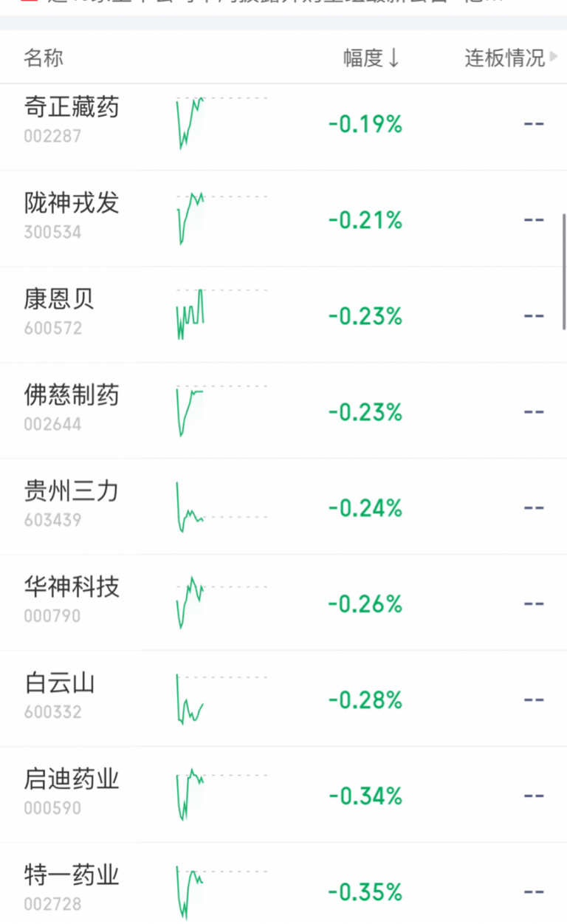The width and height of the screenshot is (567, 924).
Task: Click the -0.19% change for 奇正藏药
Action: click(365, 124)
